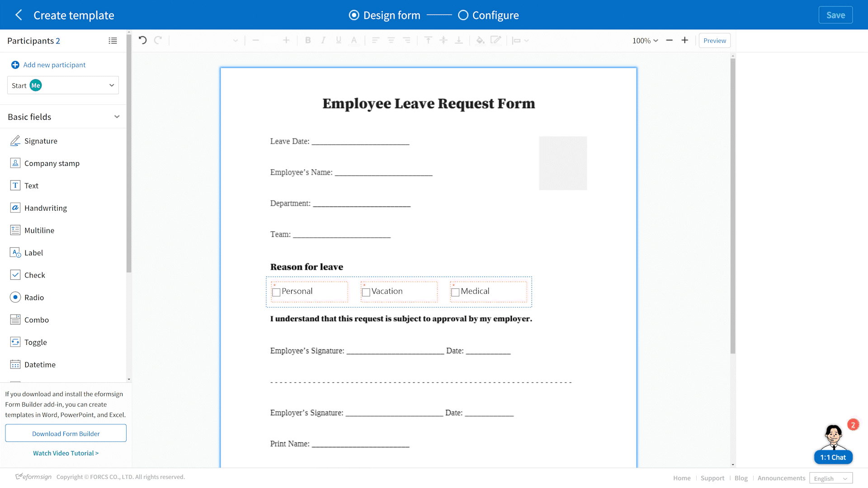The width and height of the screenshot is (868, 488).
Task: Toggle bold formatting
Action: click(308, 40)
